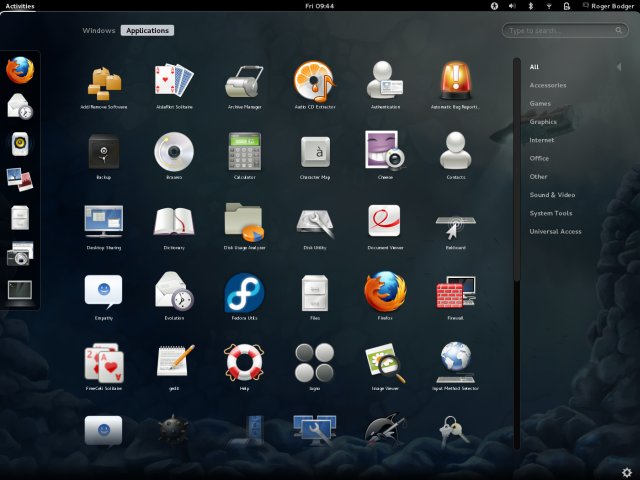Viewport: 640px width, 480px height.
Task: Open the volume menu in top bar
Action: pyautogui.click(x=512, y=6)
